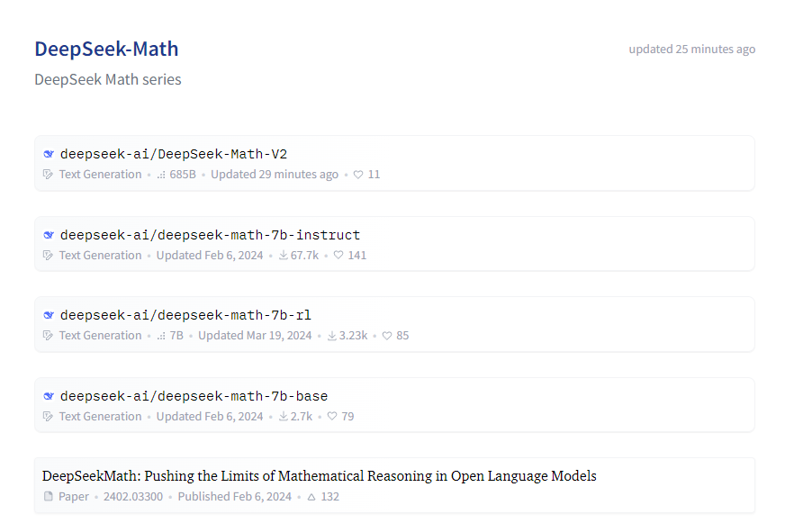
Task: Click the 7B parameter icon on deepseek-math-7b-rl
Action: 159,335
